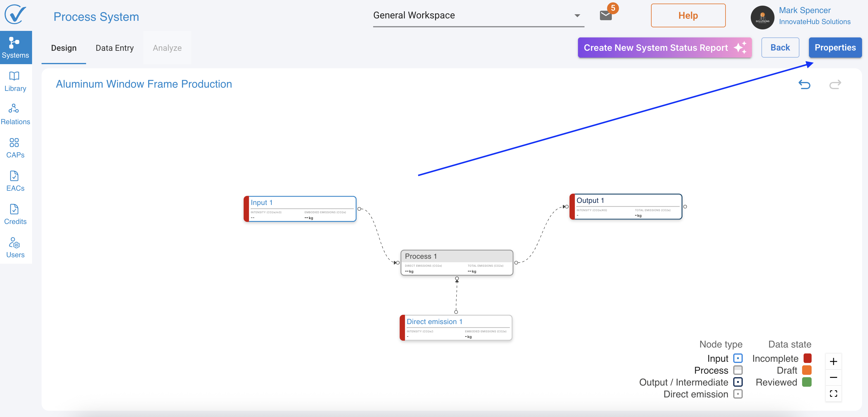
Task: Open the CAPs sidebar section
Action: [x=15, y=148]
